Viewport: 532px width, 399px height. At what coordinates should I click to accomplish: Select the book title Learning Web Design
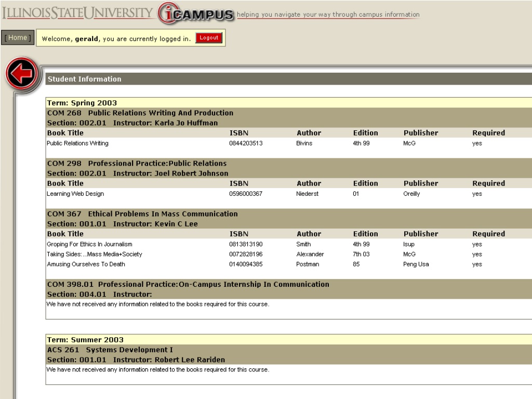coord(75,194)
